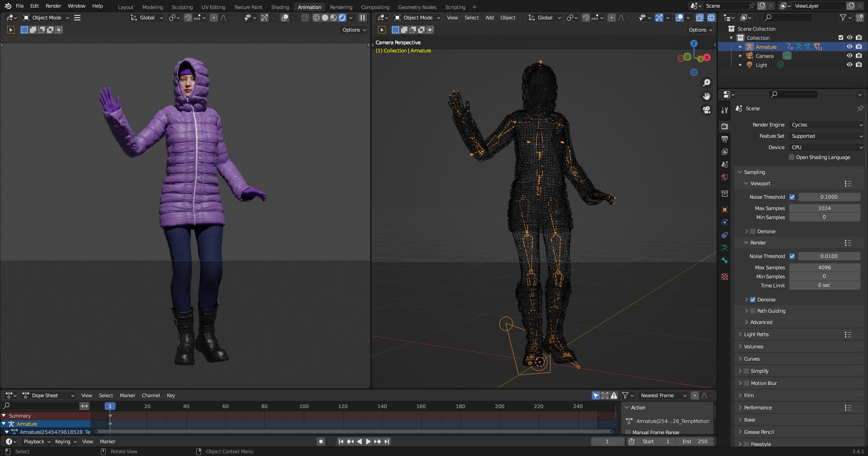Open the World properties tab icon
The image size is (868, 456).
725,177
